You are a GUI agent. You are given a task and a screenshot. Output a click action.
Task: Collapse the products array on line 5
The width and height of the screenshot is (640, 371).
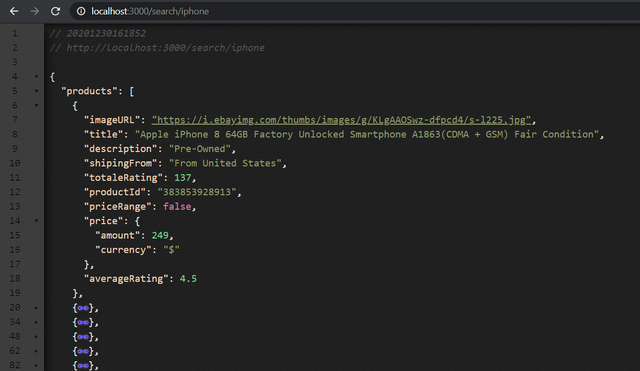coord(36,91)
